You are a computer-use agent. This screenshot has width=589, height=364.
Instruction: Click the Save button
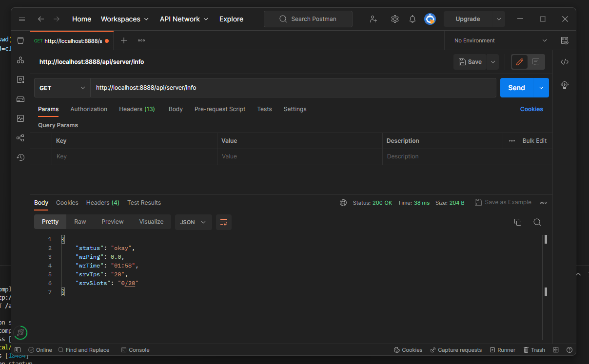point(470,62)
